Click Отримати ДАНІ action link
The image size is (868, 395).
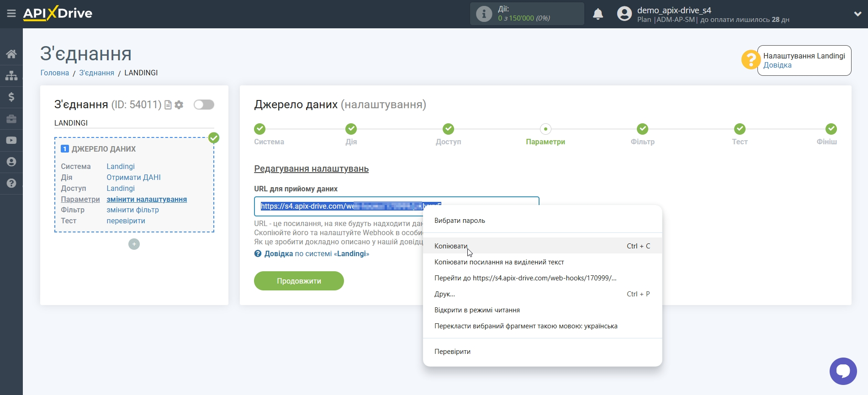tap(133, 177)
